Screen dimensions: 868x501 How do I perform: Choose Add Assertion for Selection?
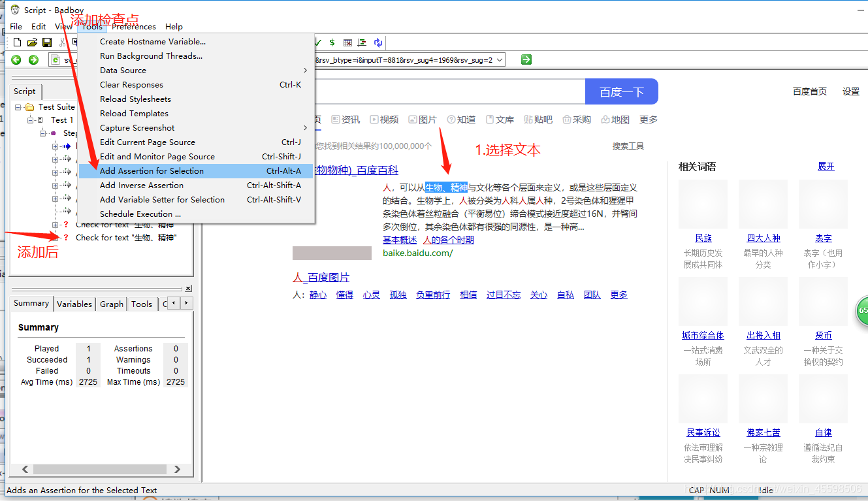(x=197, y=171)
